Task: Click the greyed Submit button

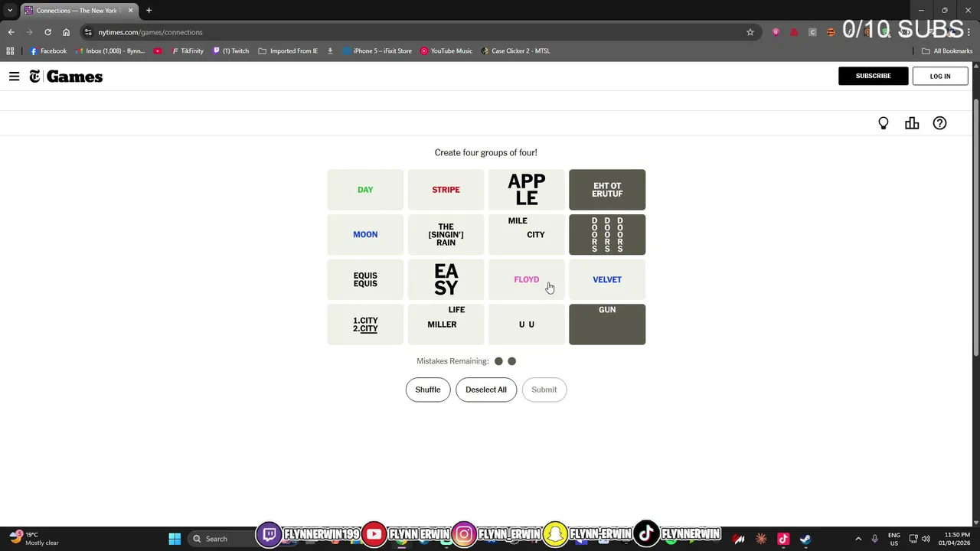Action: click(544, 390)
